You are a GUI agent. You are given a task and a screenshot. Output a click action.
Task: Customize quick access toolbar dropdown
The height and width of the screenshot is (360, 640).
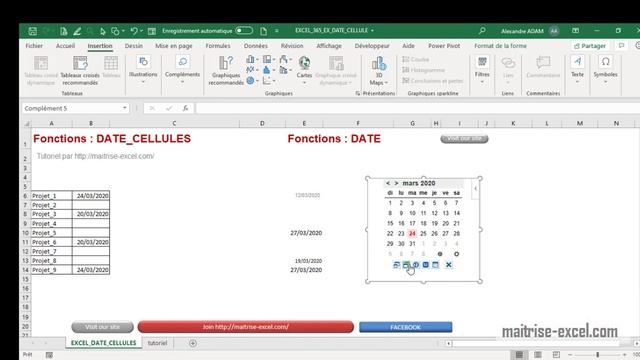(276, 31)
